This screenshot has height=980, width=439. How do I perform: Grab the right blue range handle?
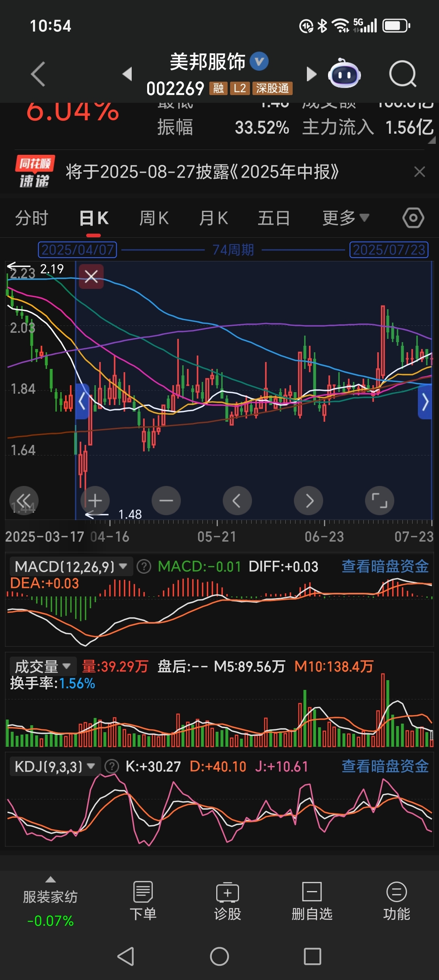[425, 401]
